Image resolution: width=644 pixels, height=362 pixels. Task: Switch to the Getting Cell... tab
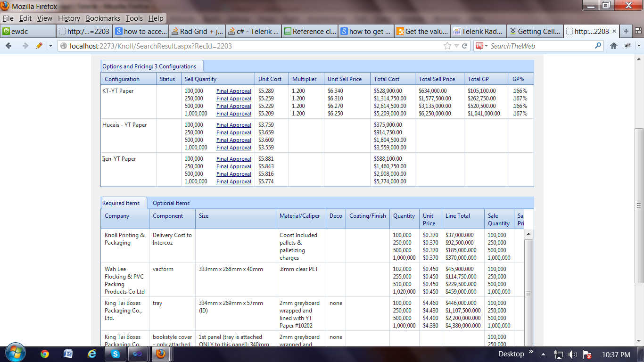tap(535, 31)
